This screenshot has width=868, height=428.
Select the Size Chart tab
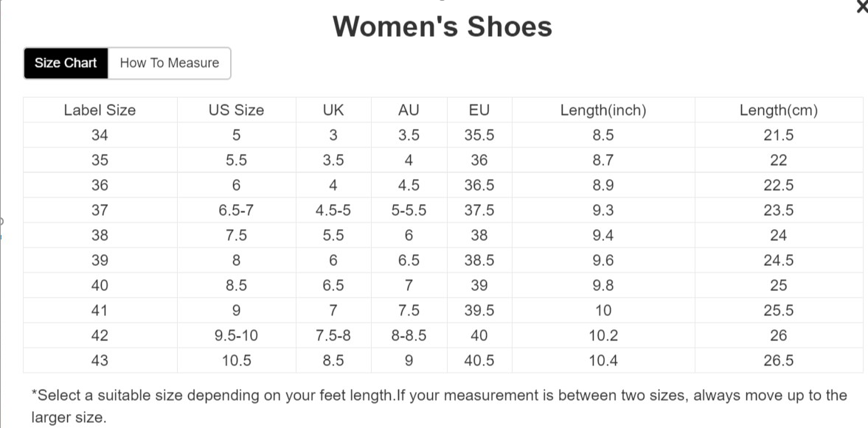[x=66, y=63]
